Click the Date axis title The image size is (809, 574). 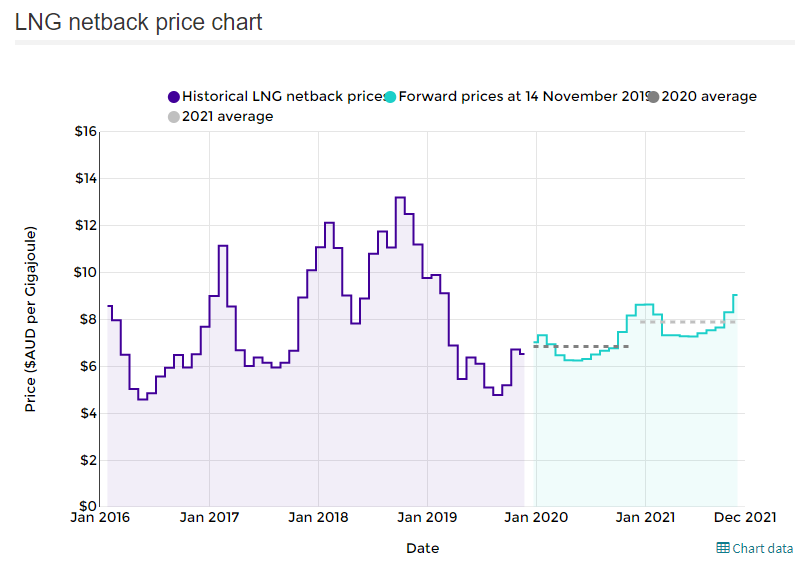[x=422, y=548]
